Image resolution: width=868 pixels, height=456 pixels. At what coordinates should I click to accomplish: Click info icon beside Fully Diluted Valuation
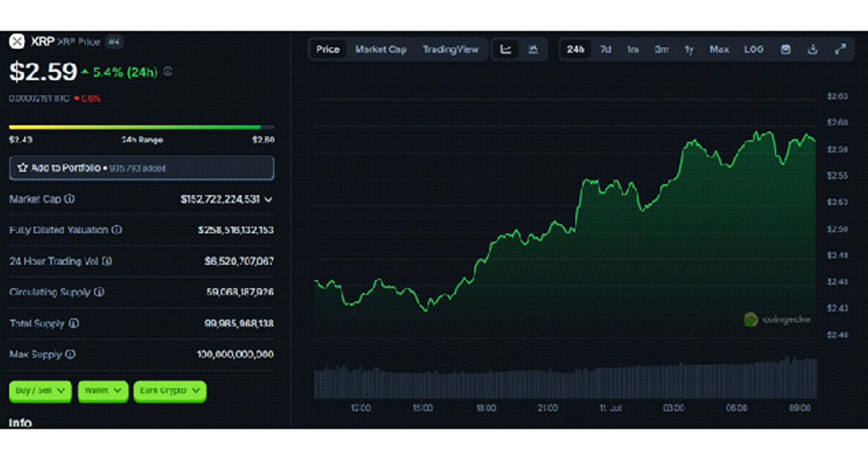[x=116, y=230]
